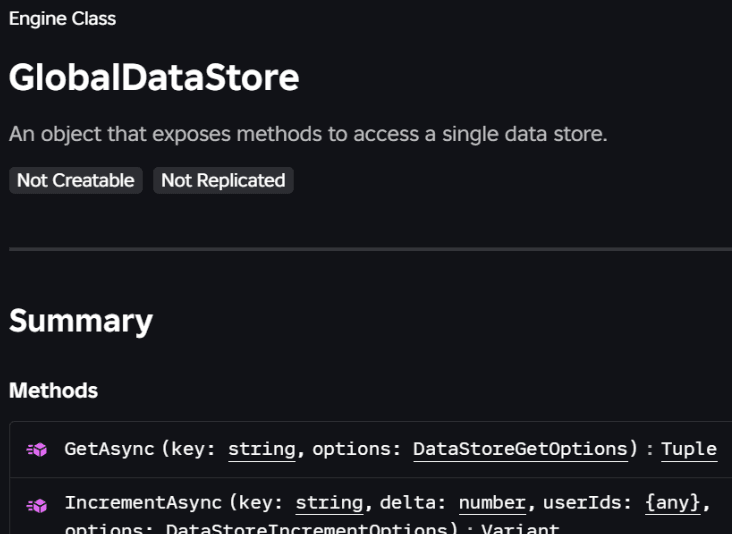Follow the DataStoreGetOptions type link
Viewport: 732px width, 534px height.
(521, 450)
